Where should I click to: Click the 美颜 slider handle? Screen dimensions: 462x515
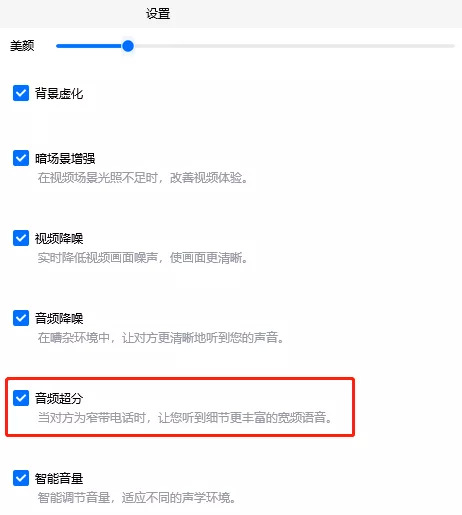128,46
